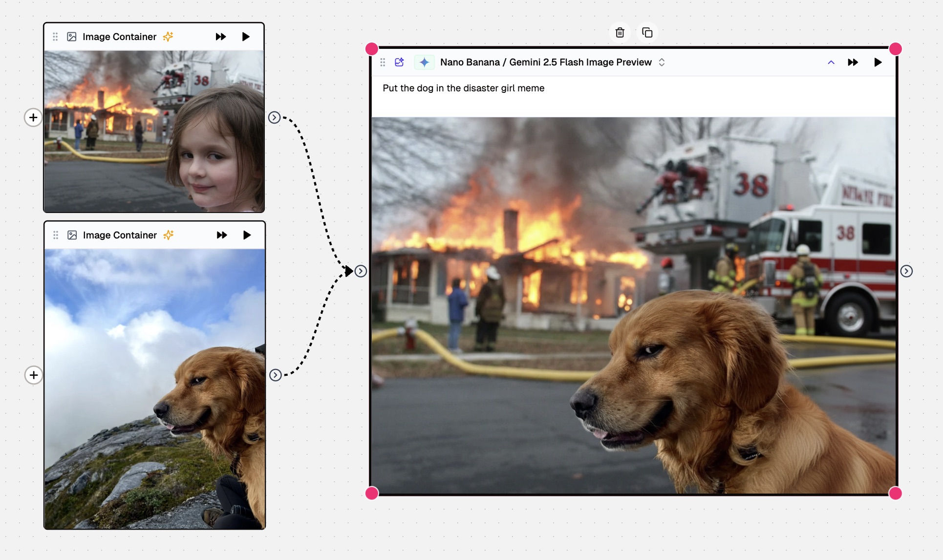Viewport: 943px width, 560px height.
Task: Delete the selected node via the trash icon
Action: 620,32
